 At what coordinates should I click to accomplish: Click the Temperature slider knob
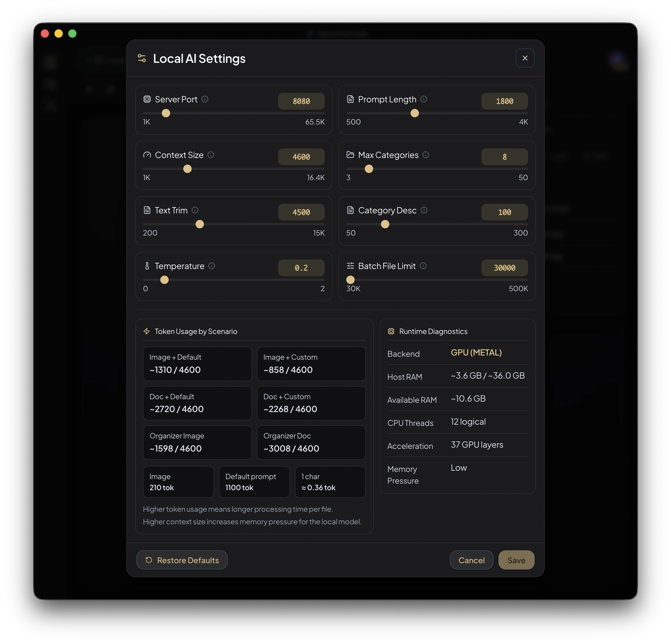click(x=164, y=280)
